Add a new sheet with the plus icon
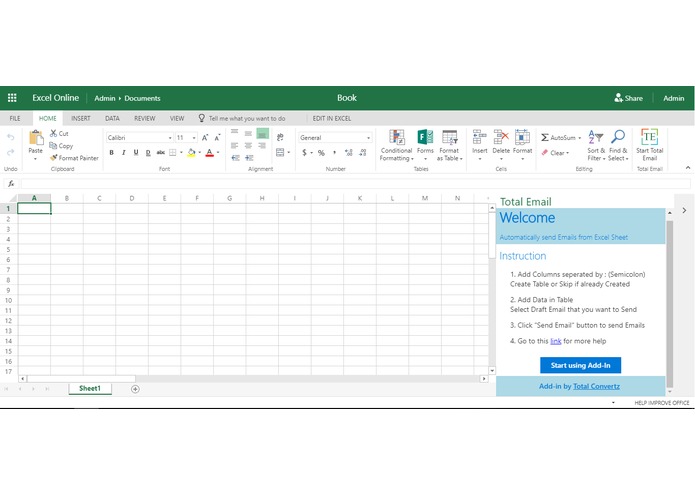This screenshot has width=695, height=494. (135, 389)
